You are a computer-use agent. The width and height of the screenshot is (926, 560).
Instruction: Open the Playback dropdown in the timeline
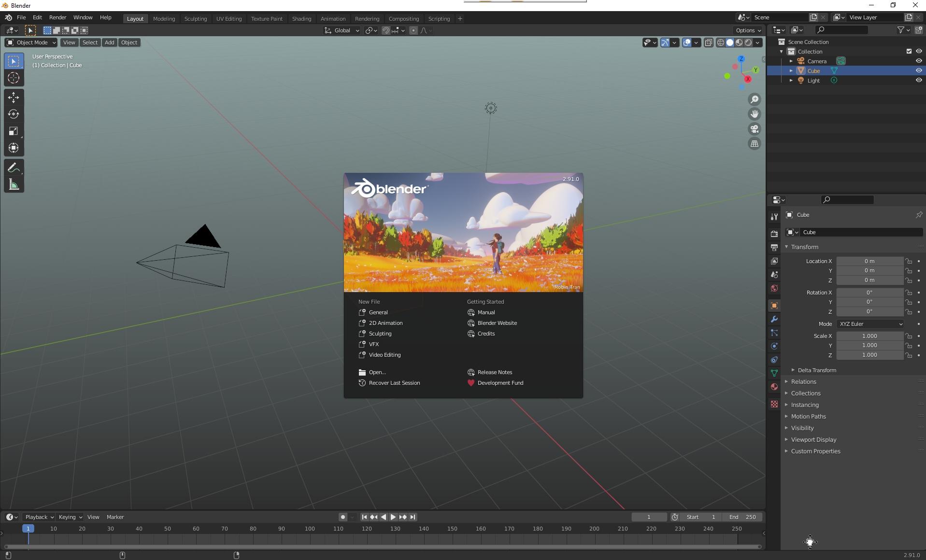(x=39, y=517)
